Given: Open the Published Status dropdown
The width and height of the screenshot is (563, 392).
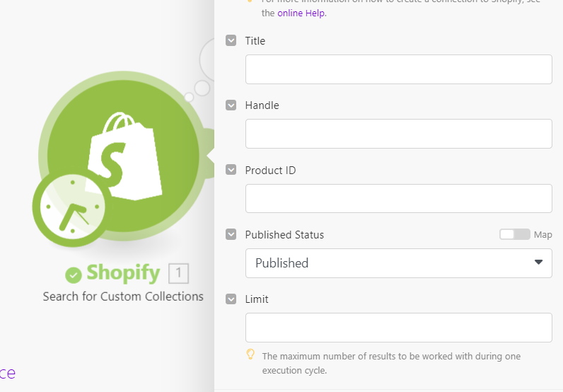Looking at the screenshot, I should click(x=398, y=263).
